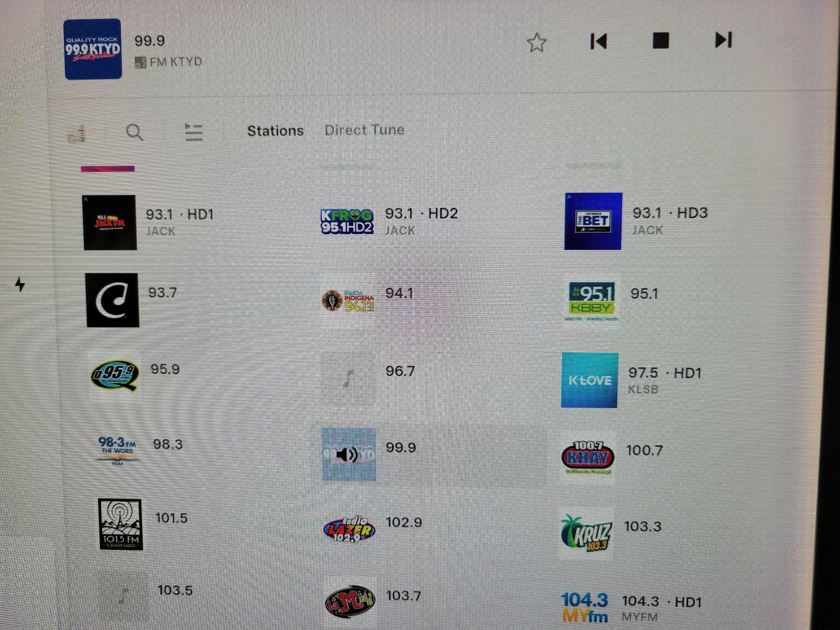The width and height of the screenshot is (840, 630).
Task: Open the sources list icon
Action: coord(193,132)
